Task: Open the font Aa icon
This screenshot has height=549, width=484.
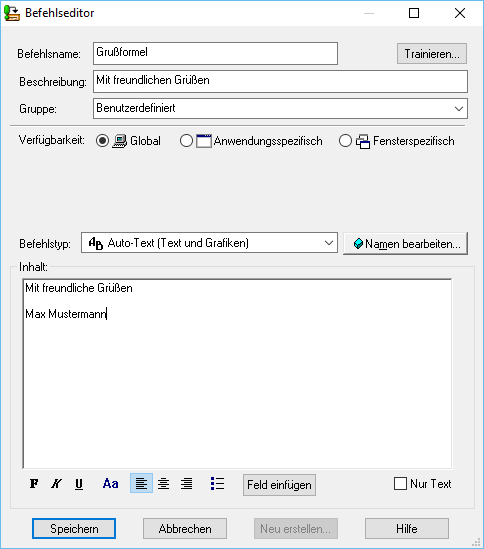Action: pos(110,484)
